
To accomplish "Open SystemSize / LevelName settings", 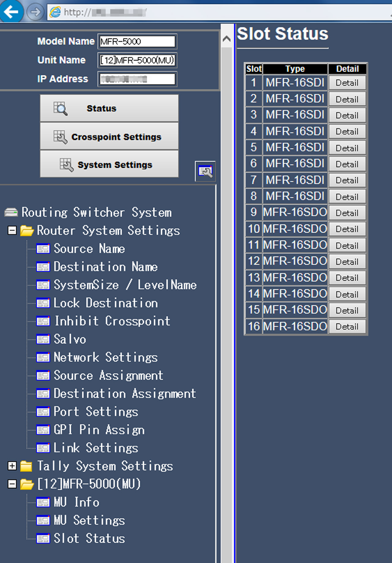I will (125, 285).
